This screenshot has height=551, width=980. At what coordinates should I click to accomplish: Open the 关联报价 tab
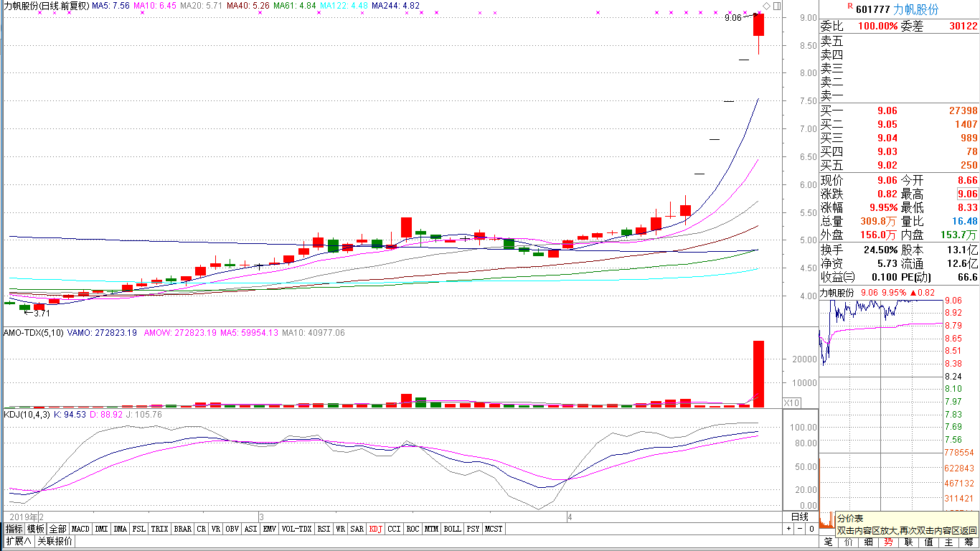(x=55, y=541)
